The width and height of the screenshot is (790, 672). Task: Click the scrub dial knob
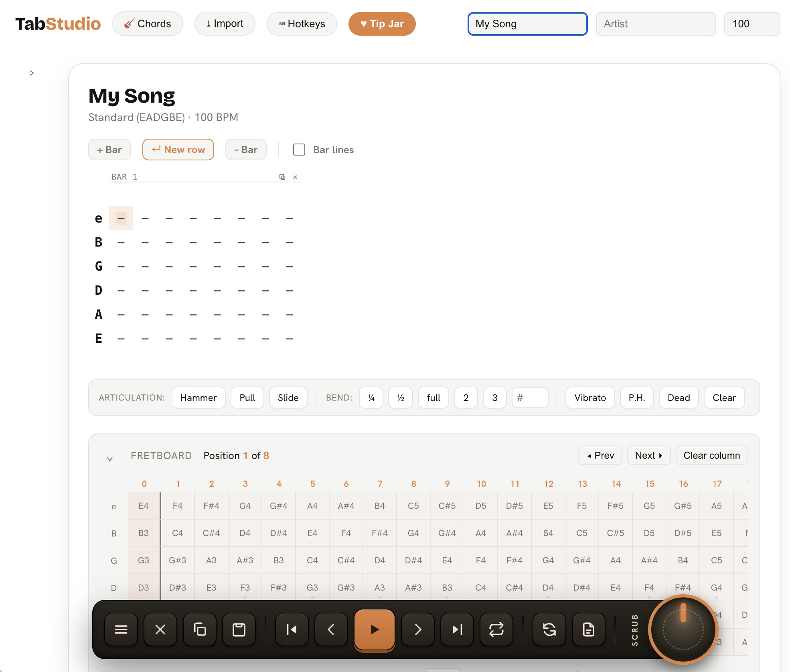tap(683, 629)
